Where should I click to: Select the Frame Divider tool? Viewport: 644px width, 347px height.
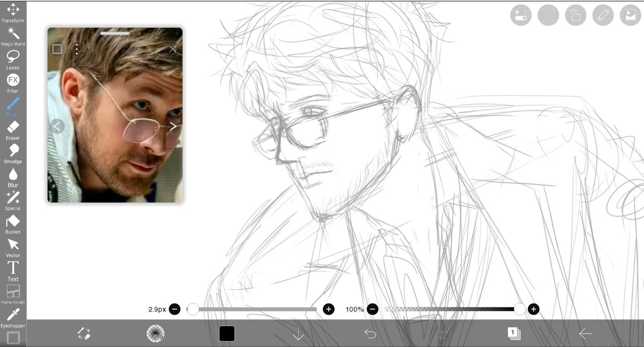coord(13,294)
